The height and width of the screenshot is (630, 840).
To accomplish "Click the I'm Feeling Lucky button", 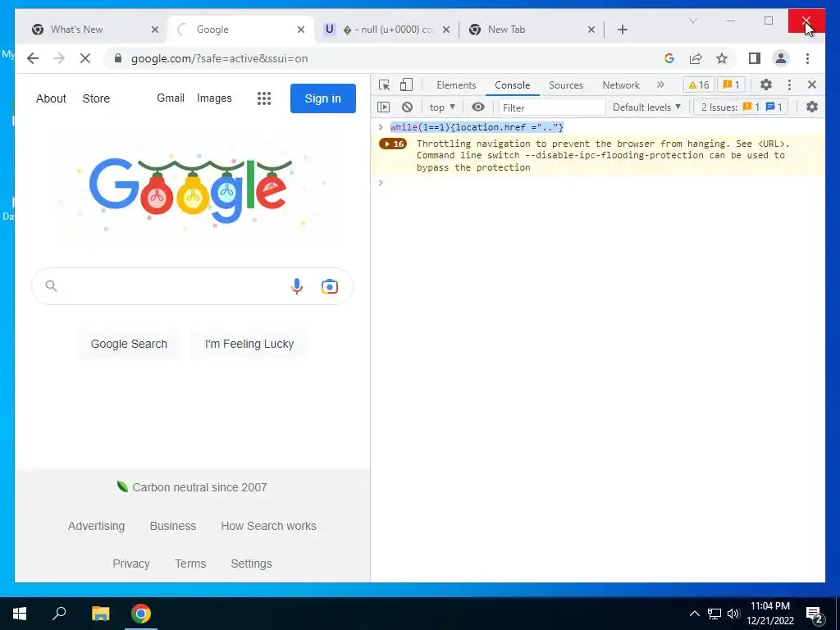I will (x=249, y=344).
